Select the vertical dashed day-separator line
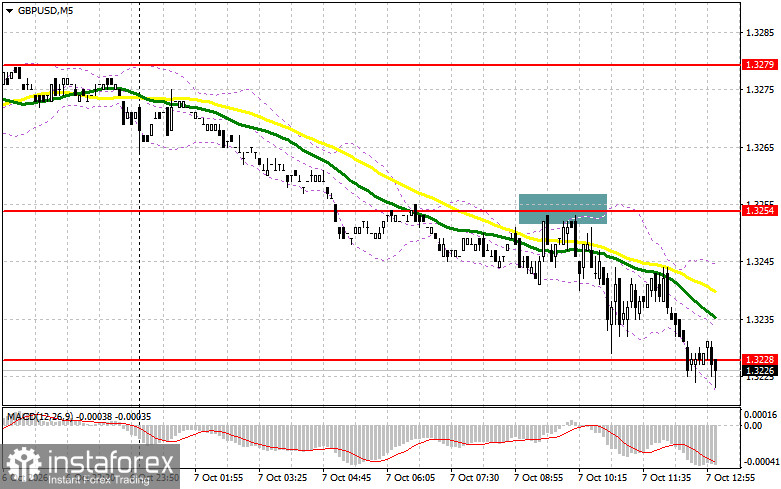Image resolution: width=781 pixels, height=489 pixels. (139, 204)
